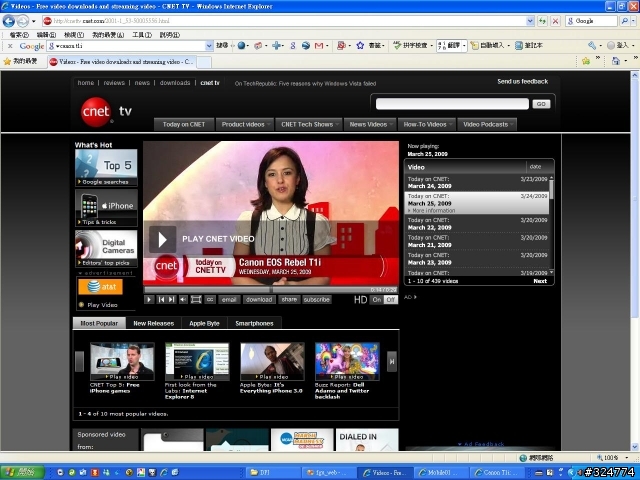Expand More information for March 25 video

[433, 211]
